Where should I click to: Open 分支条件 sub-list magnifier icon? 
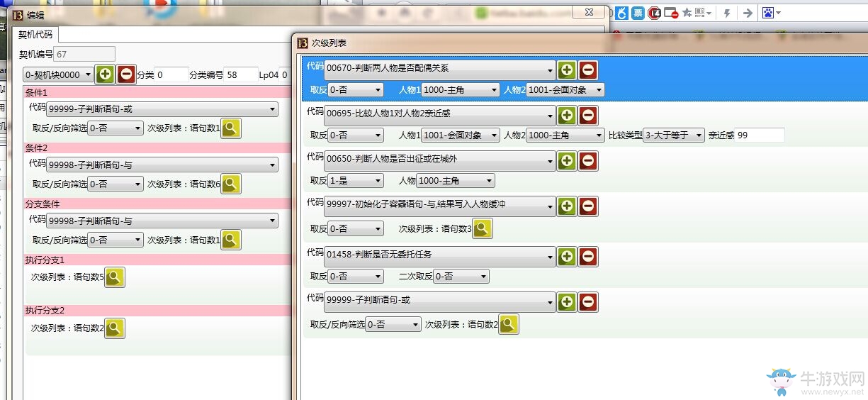coord(232,240)
